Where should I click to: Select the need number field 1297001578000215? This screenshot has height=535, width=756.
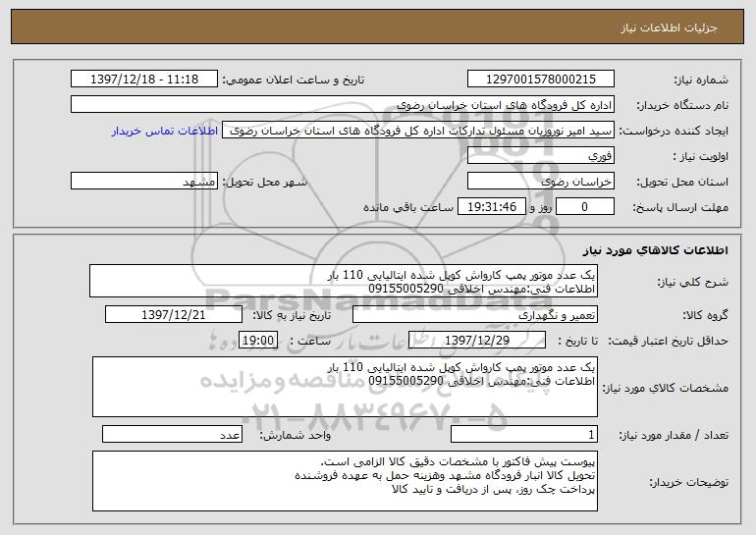(540, 80)
